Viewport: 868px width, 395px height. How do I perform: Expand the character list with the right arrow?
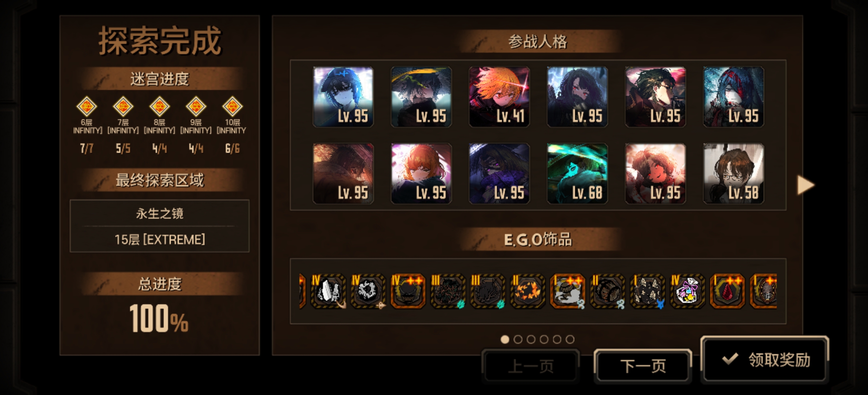click(806, 185)
